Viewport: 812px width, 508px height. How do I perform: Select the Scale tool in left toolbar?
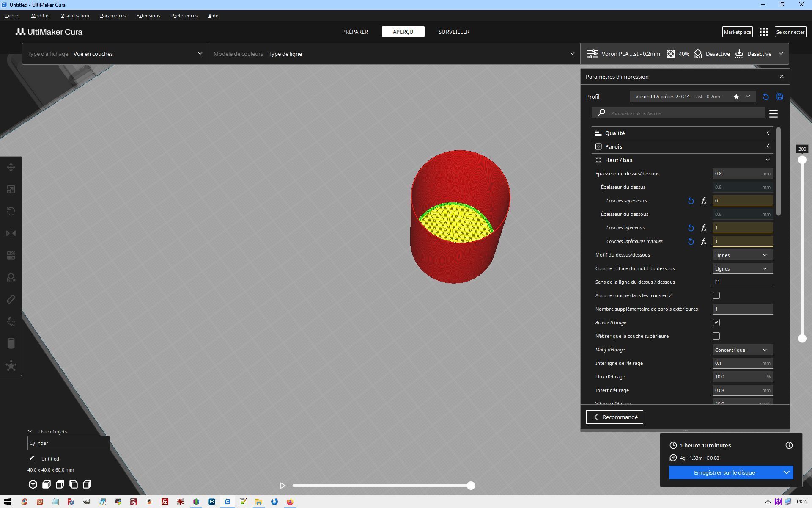(x=11, y=189)
